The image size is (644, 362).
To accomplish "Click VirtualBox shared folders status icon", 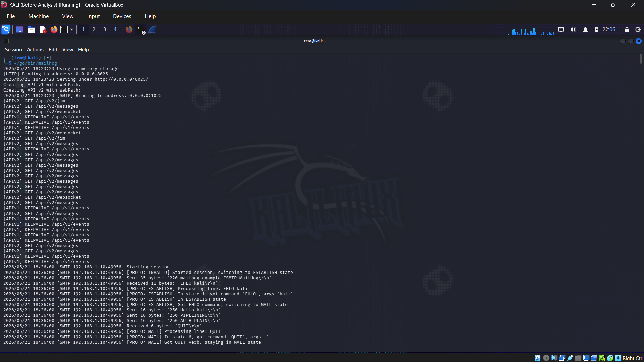I will 578,358.
